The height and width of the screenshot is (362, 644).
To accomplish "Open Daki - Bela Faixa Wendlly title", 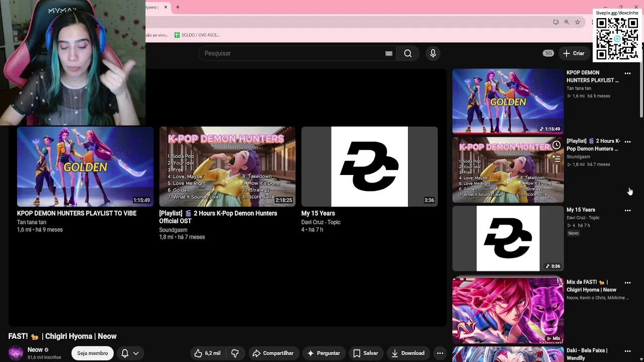I will (587, 354).
